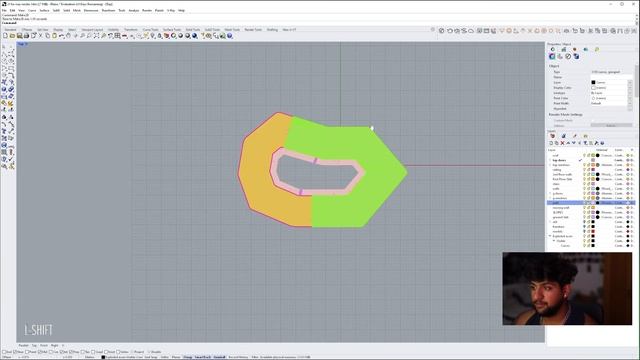Click the blue Render sphere icon
Viewport: 640px width, 360px height.
195,36
